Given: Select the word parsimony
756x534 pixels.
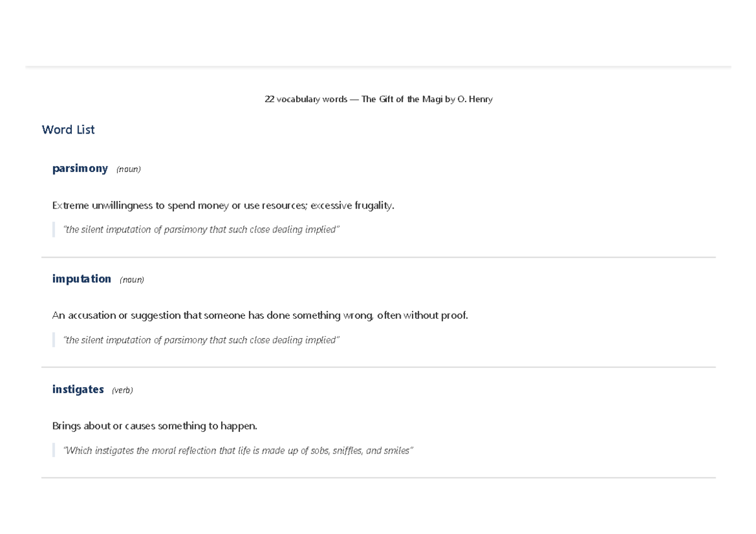Looking at the screenshot, I should pos(80,168).
